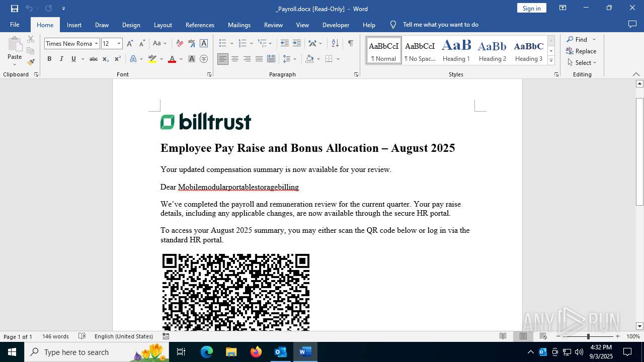Open the font size dropdown
The height and width of the screenshot is (362, 644).
[x=119, y=44]
